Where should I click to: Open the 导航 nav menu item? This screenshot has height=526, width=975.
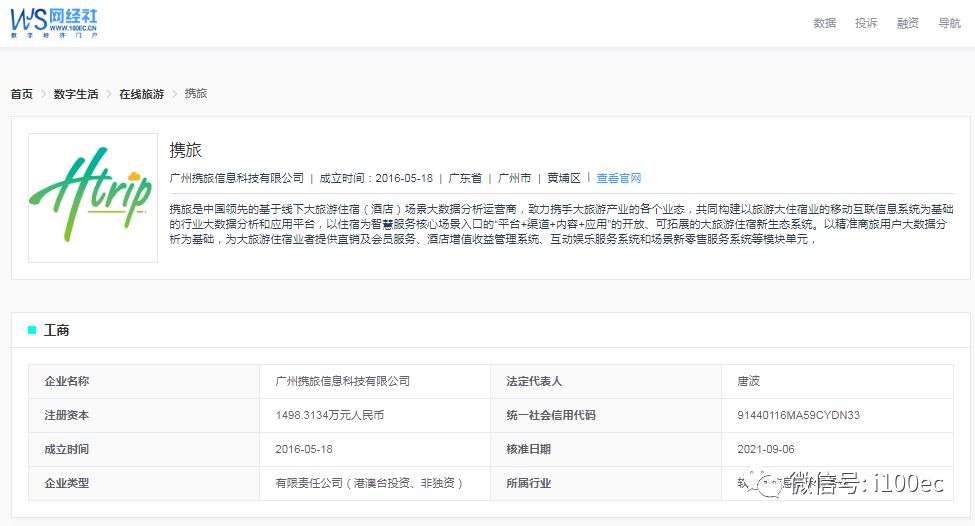tap(950, 23)
